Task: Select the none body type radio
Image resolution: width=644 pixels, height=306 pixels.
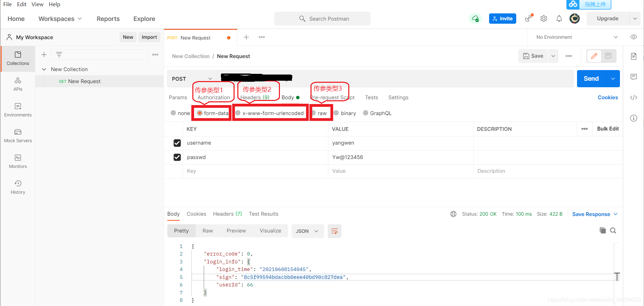Action: tap(173, 113)
